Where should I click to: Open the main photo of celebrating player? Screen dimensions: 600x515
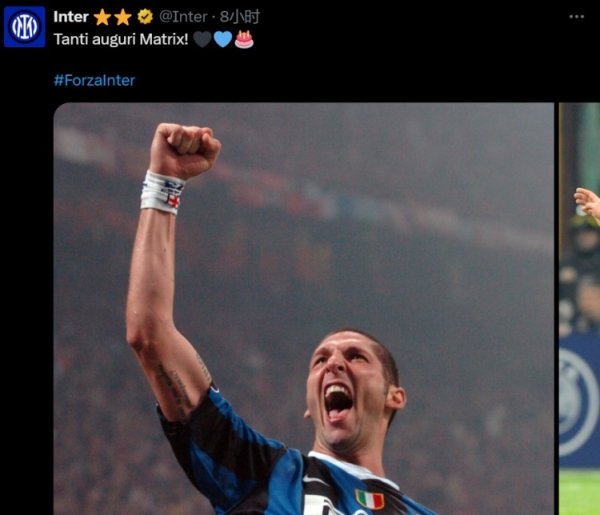pos(304,309)
